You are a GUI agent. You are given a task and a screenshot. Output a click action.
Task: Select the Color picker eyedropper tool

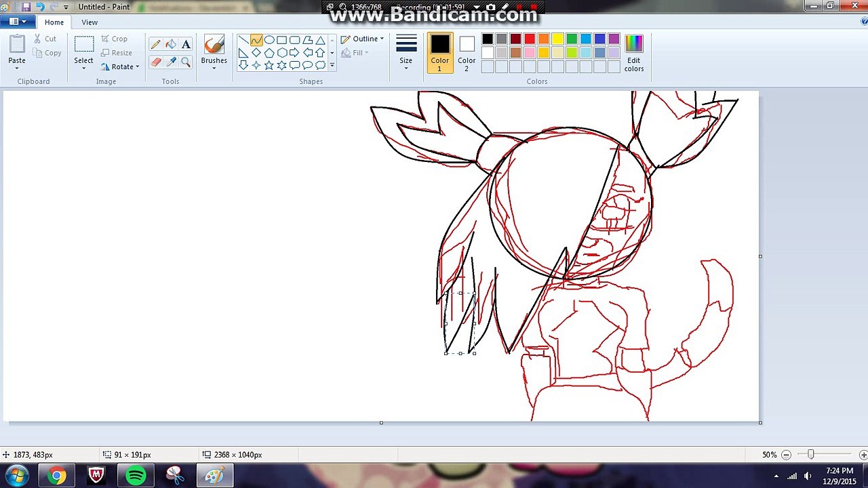[x=171, y=62]
